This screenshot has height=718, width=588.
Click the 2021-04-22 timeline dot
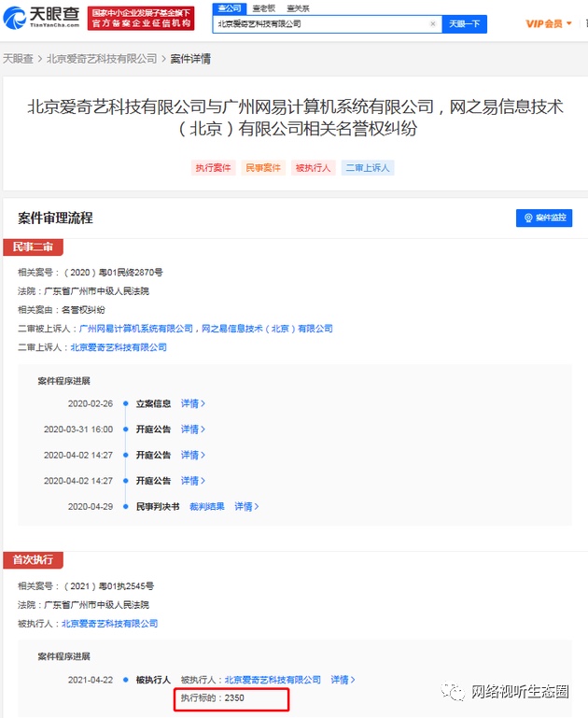tap(125, 680)
